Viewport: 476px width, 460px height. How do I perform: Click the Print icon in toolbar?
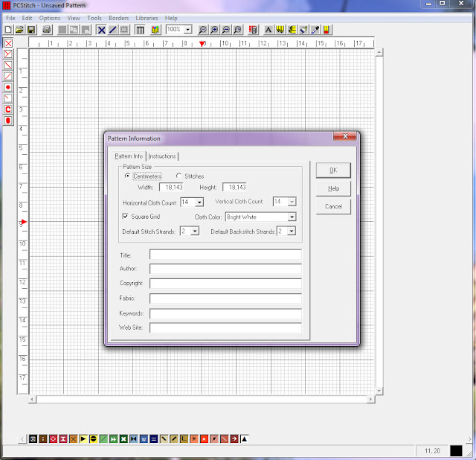coord(47,30)
